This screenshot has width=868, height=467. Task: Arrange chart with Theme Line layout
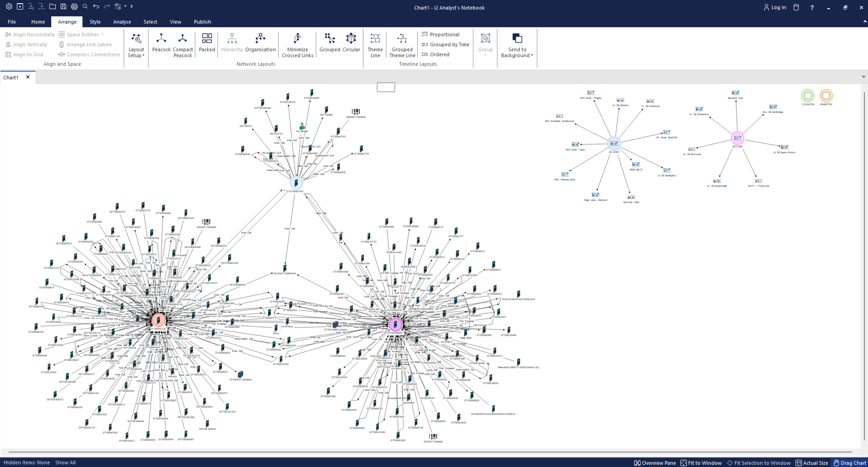click(375, 44)
